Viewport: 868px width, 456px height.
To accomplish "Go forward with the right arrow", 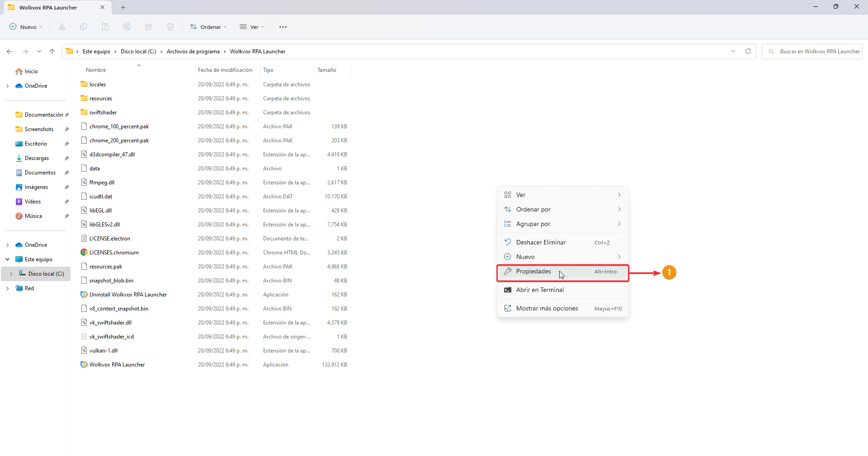I will (25, 52).
